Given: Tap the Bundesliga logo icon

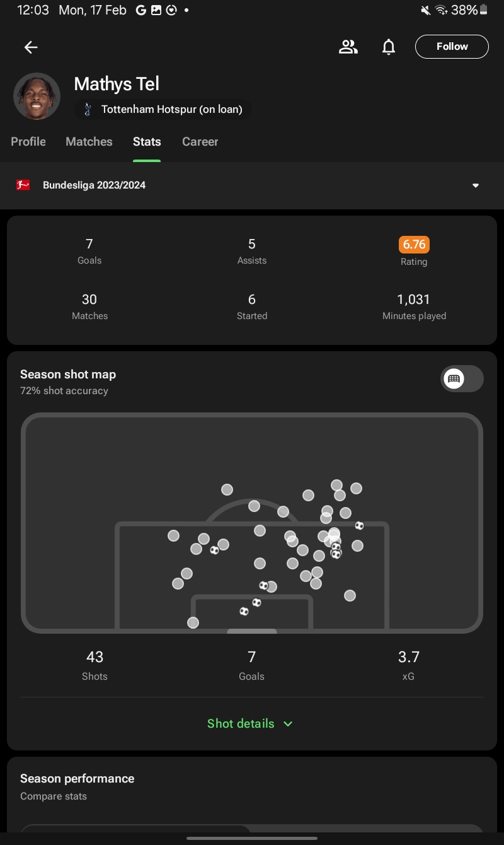Looking at the screenshot, I should coord(23,185).
